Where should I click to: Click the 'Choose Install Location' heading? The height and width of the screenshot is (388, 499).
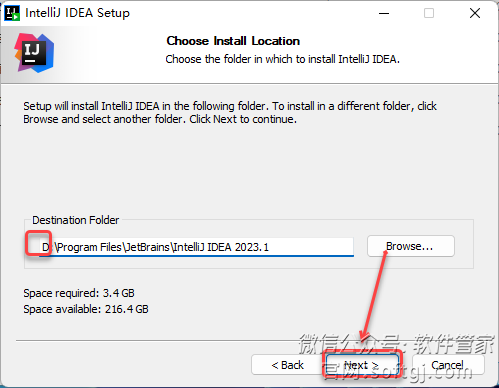coord(233,41)
